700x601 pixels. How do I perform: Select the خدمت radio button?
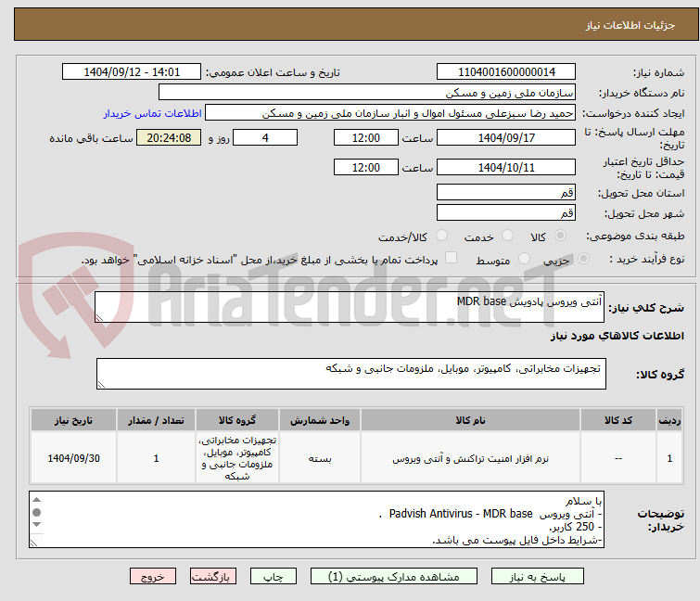pyautogui.click(x=507, y=236)
